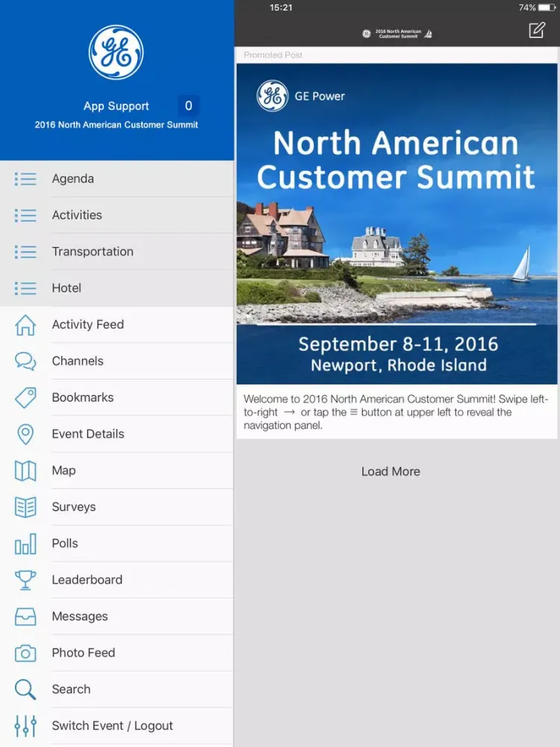
Task: Tap the 74% battery percentage text
Action: point(527,7)
